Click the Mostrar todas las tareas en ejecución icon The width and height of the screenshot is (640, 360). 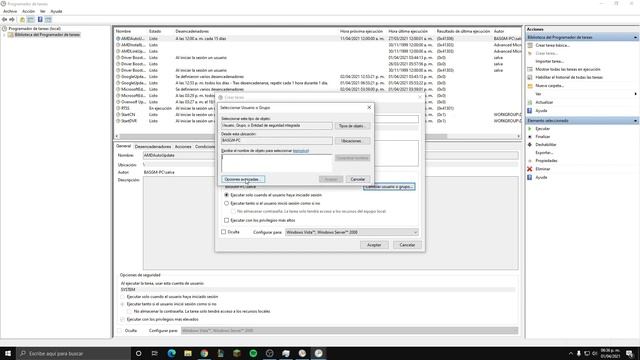pos(530,69)
